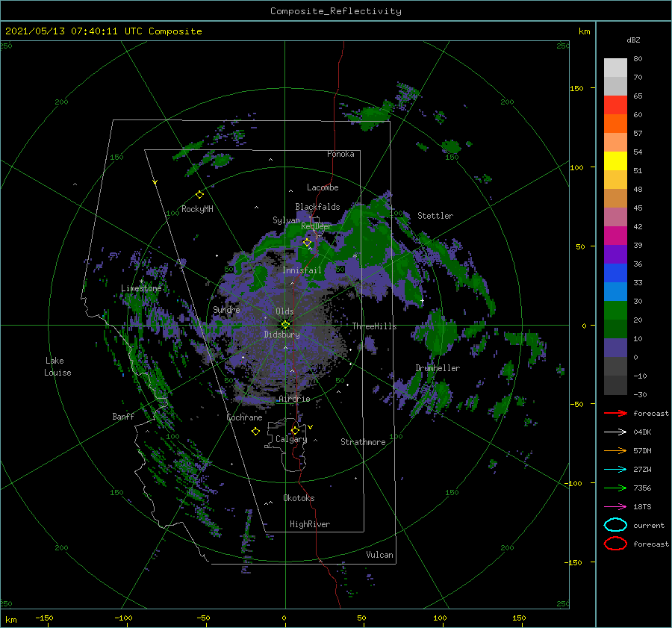The image size is (672, 628).
Task: Click the Strathmore town label
Action: point(363,442)
